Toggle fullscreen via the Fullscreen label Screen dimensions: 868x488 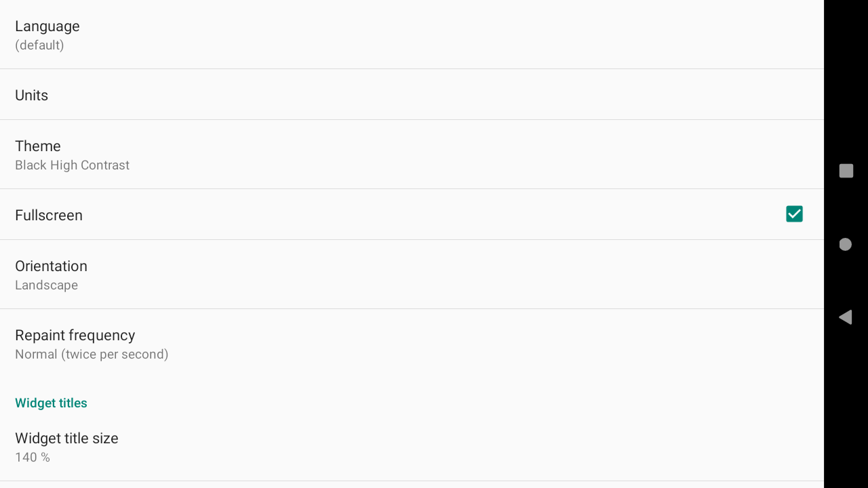coord(49,215)
